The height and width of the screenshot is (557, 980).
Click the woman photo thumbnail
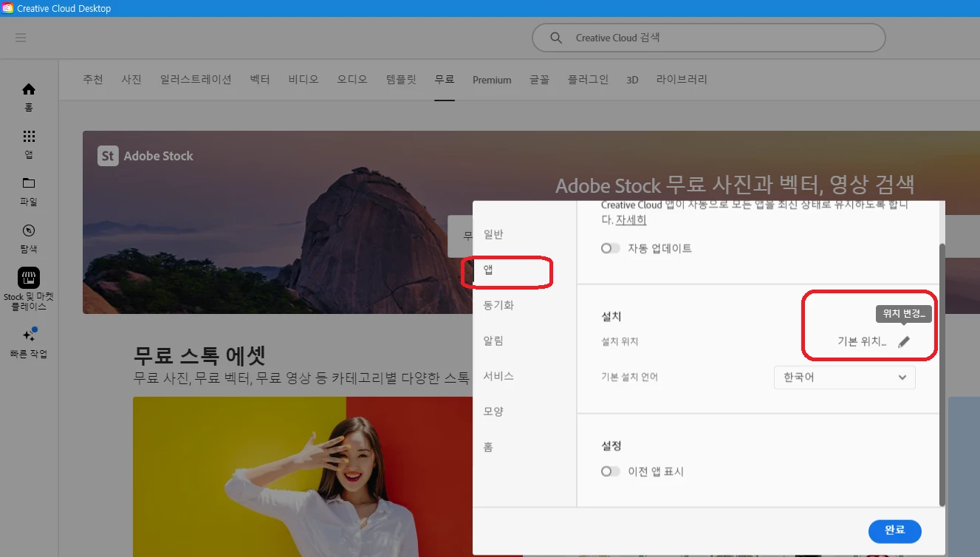point(303,476)
